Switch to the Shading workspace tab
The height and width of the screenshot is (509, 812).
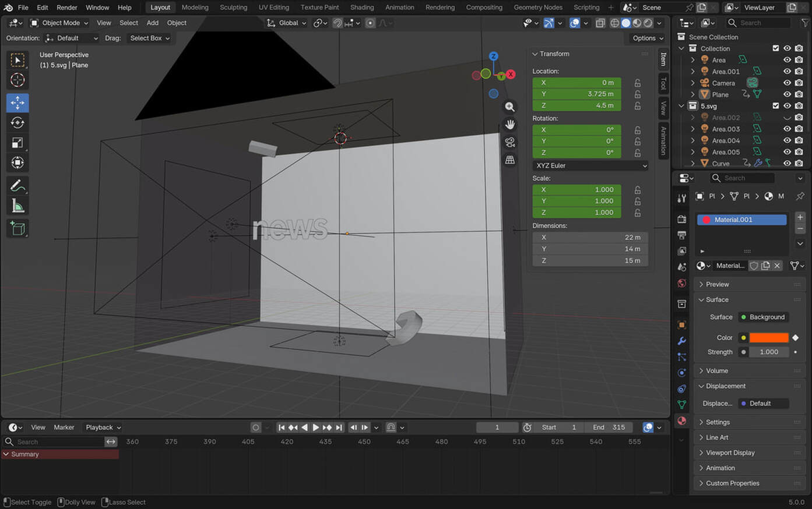click(361, 8)
